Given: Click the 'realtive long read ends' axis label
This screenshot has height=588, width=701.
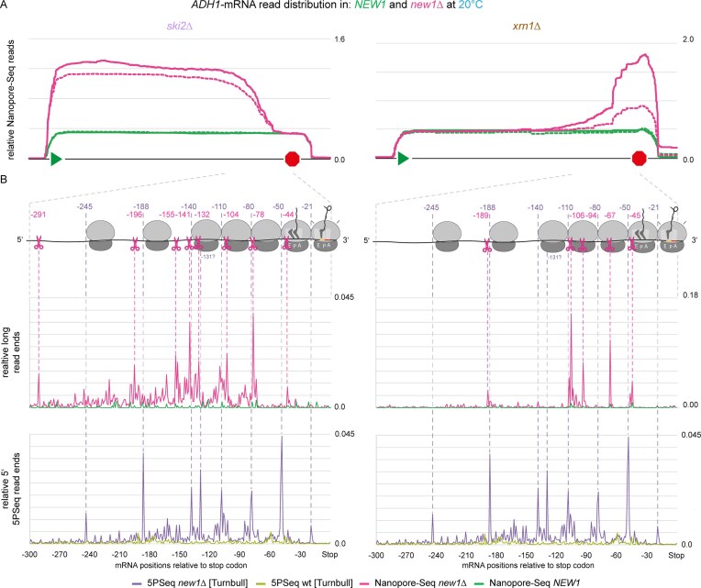Looking at the screenshot, I should tap(11, 352).
